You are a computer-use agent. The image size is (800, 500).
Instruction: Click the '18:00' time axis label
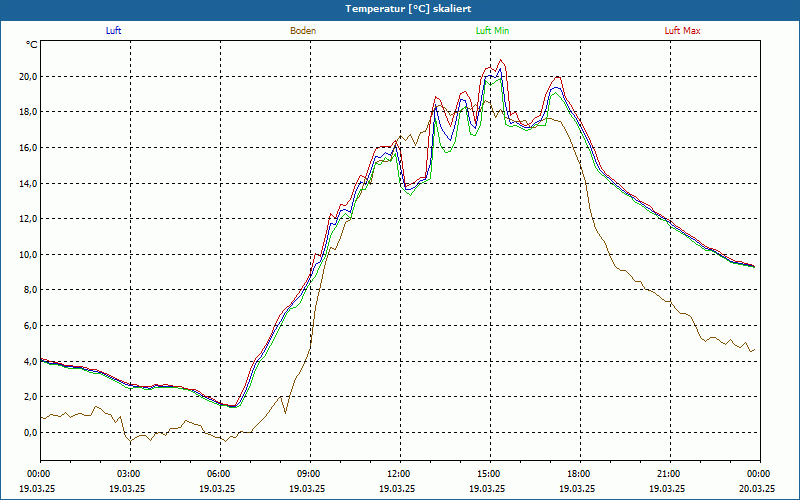click(580, 474)
